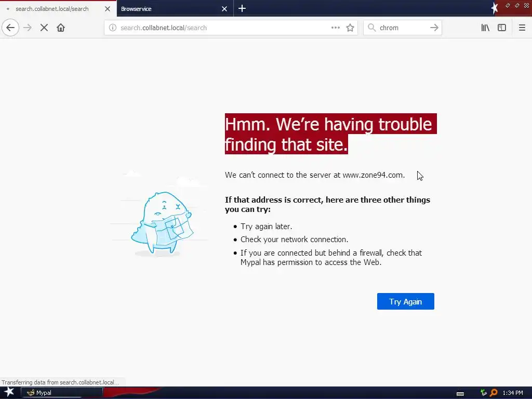Screen dimensions: 532x399
Task: Close the Browservice tab
Action: [224, 9]
